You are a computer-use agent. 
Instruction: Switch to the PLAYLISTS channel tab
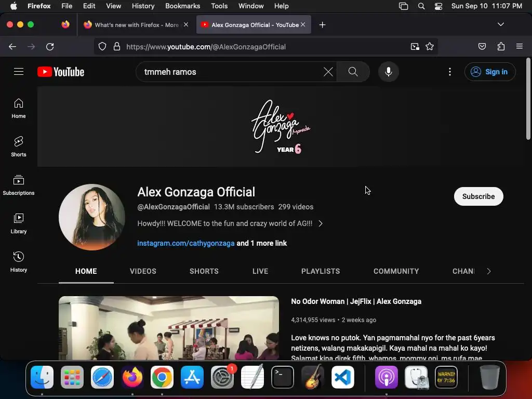(x=320, y=271)
